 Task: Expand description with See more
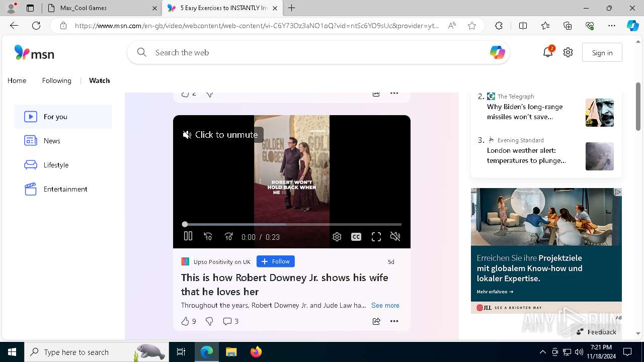point(385,305)
